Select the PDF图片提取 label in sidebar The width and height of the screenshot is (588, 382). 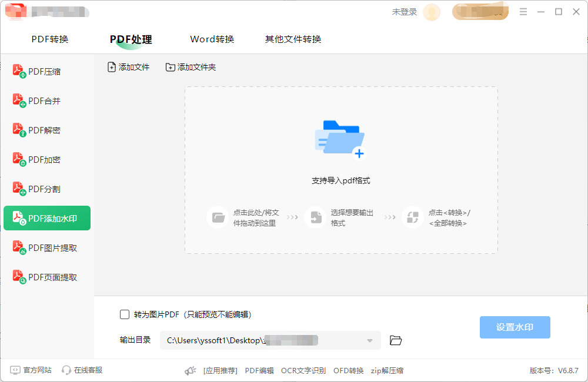click(x=52, y=248)
